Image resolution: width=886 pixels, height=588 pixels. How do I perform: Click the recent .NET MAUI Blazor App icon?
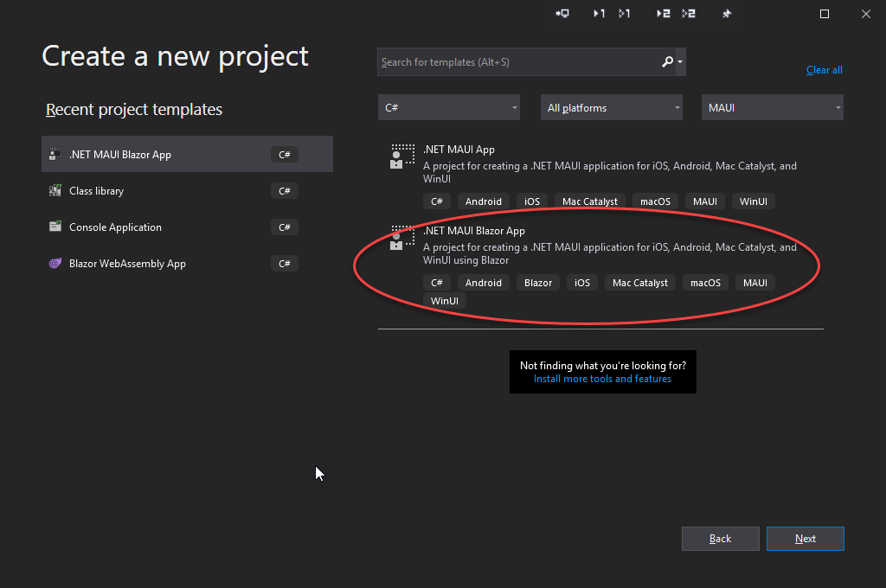(55, 154)
